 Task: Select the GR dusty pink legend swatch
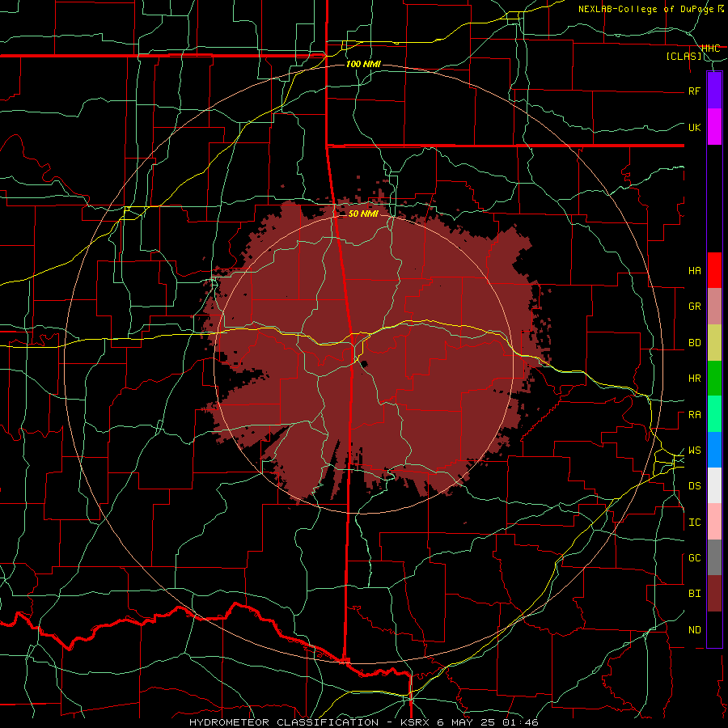(x=714, y=307)
